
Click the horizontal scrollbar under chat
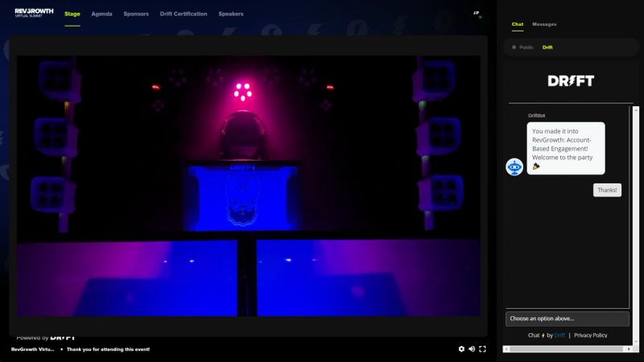coord(567,349)
